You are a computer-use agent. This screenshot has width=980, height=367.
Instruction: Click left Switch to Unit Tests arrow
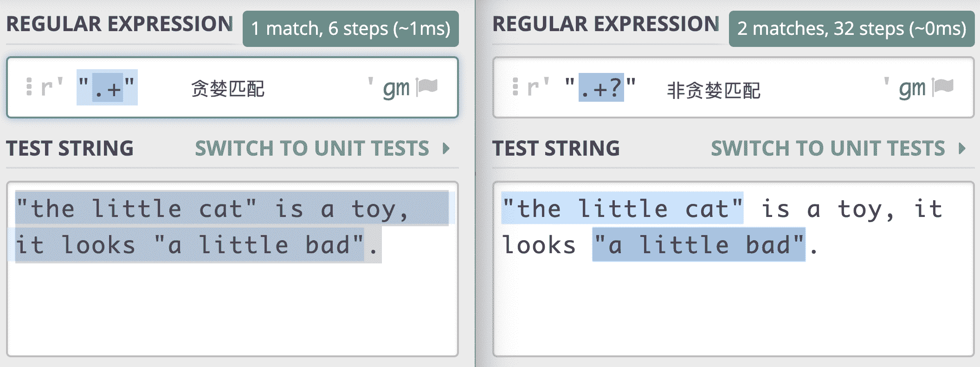[446, 149]
